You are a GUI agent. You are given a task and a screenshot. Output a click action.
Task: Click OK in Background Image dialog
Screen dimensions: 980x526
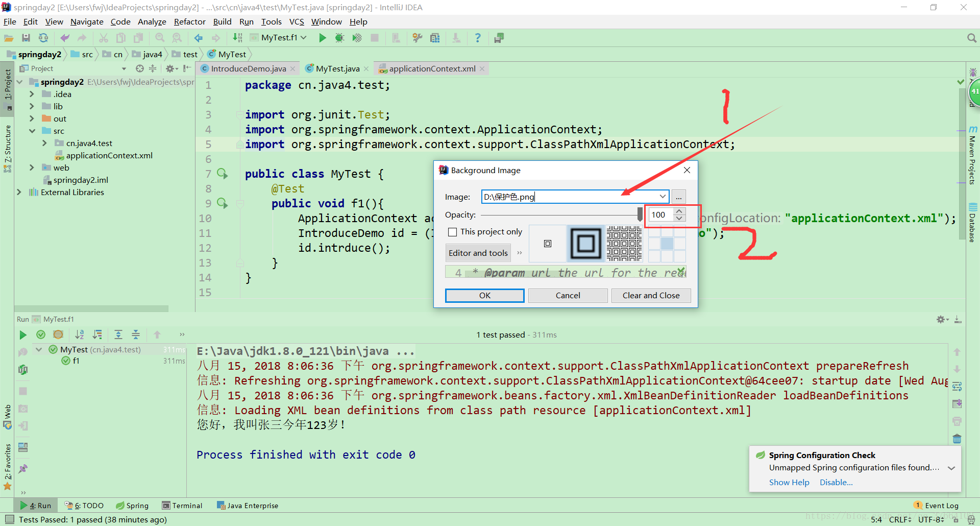(x=485, y=295)
